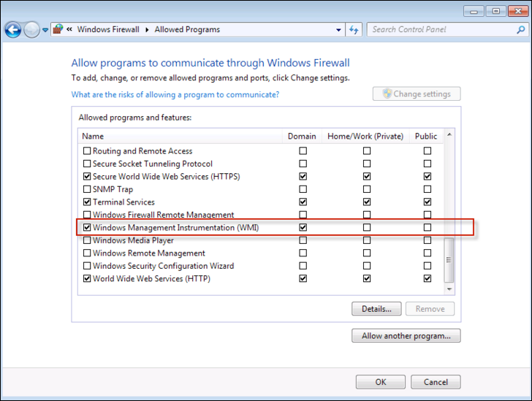Screen dimensions: 532x401
Task: Click Allow another program... button
Action: click(x=406, y=336)
